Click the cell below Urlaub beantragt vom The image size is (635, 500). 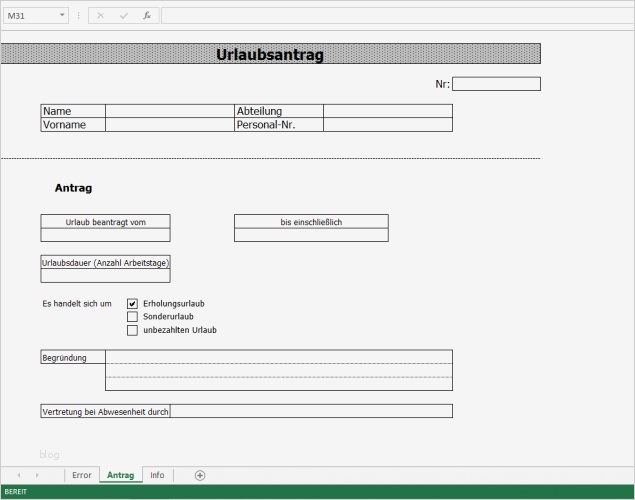(x=105, y=235)
